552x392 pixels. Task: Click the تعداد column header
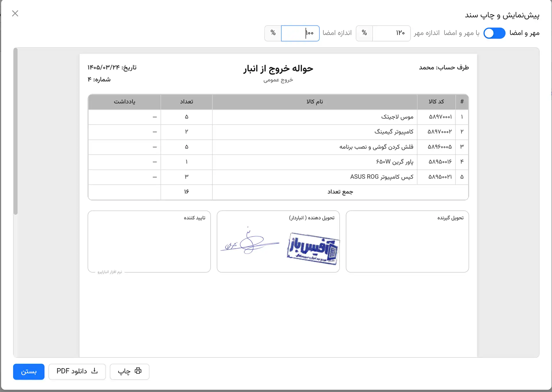187,102
